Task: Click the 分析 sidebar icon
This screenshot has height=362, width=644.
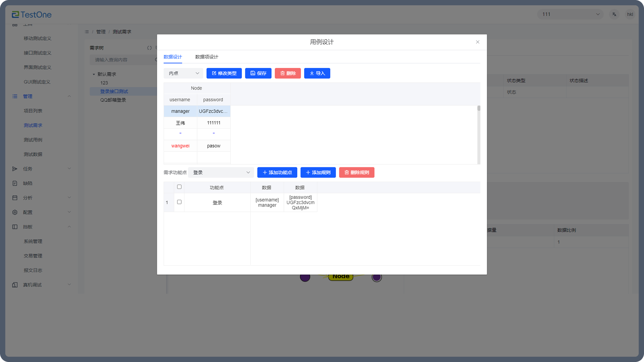Action: pyautogui.click(x=15, y=198)
